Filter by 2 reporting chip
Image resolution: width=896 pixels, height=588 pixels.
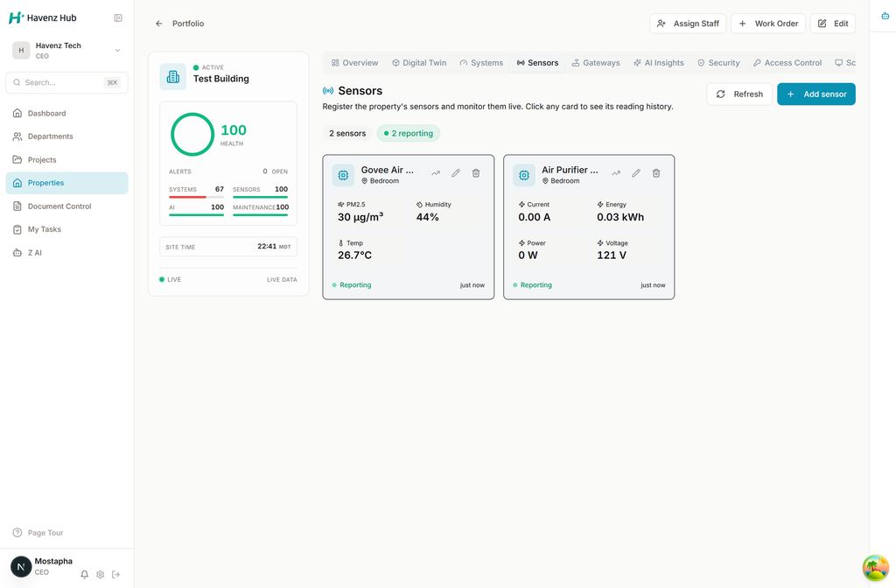point(408,133)
